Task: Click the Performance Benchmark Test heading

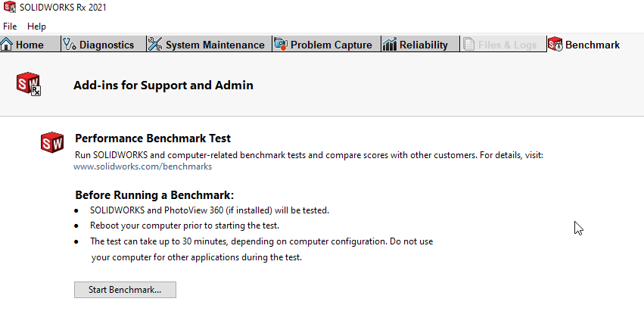Action: click(153, 138)
